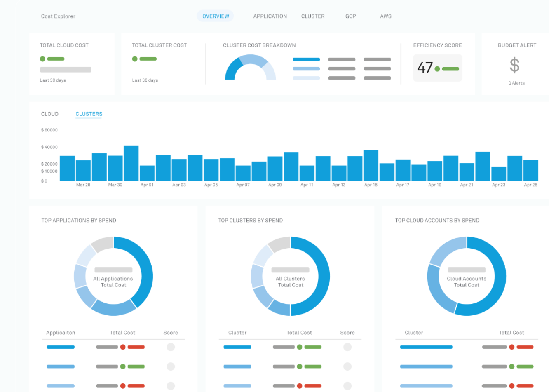This screenshot has height=392, width=549.
Task: Click first cluster's gray Score circle
Action: 347,347
